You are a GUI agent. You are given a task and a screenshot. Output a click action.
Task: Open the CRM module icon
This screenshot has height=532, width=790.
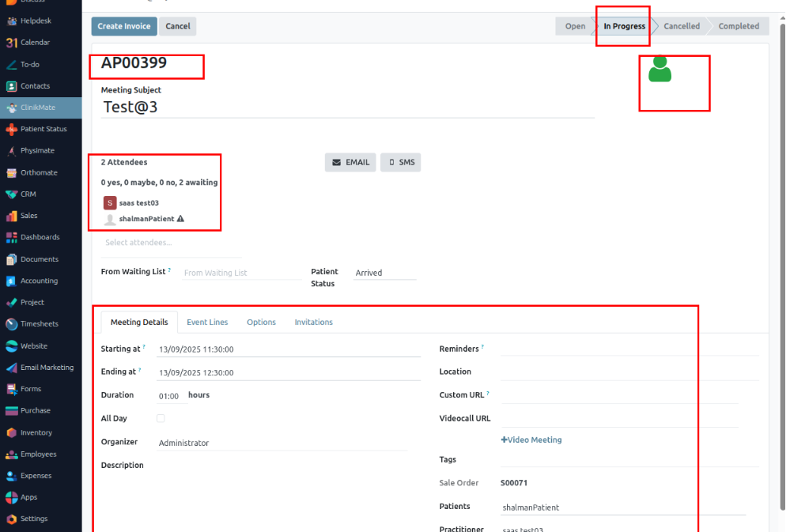11,194
